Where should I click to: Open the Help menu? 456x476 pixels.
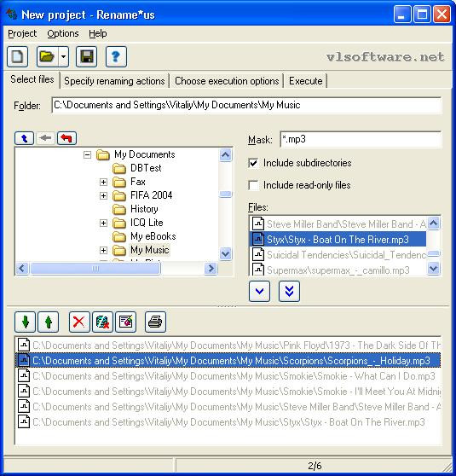pos(98,33)
